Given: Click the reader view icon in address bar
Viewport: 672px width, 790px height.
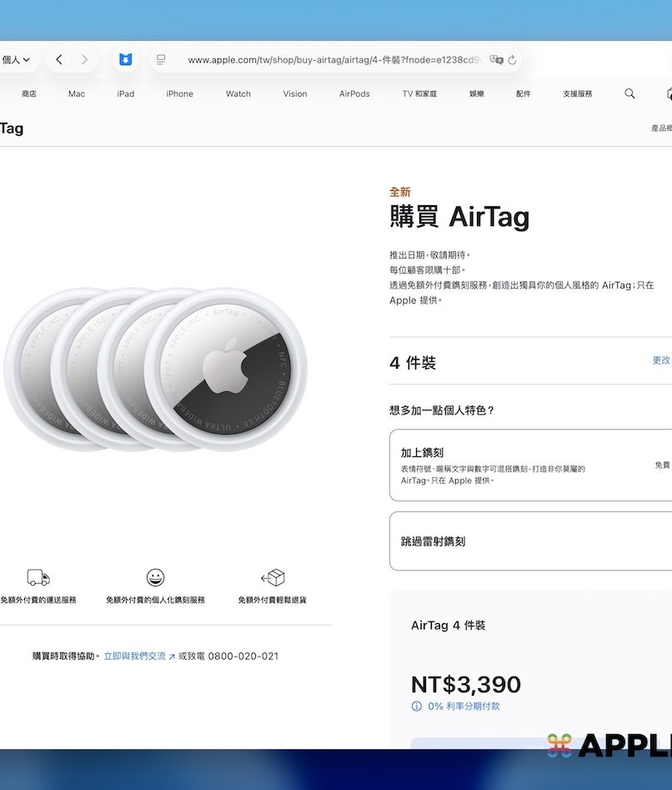Looking at the screenshot, I should [162, 60].
